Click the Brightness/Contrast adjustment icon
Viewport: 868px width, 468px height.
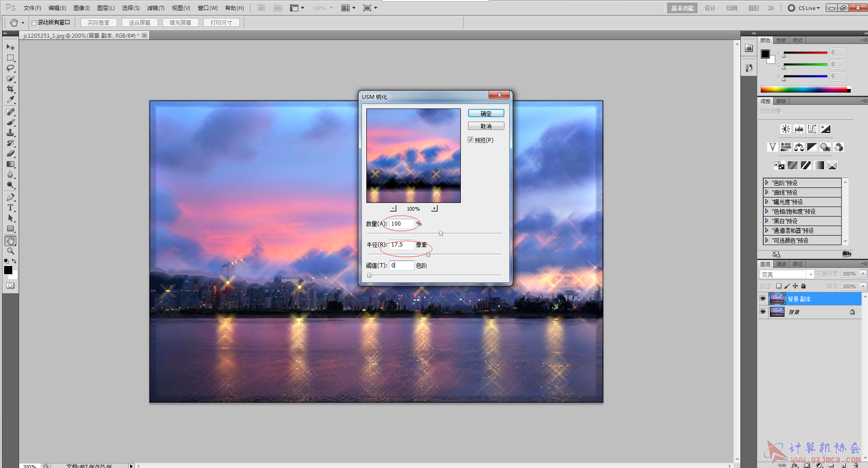coord(785,129)
